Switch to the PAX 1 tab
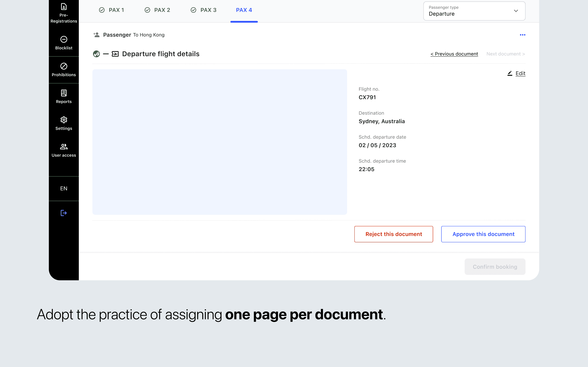 click(x=112, y=10)
